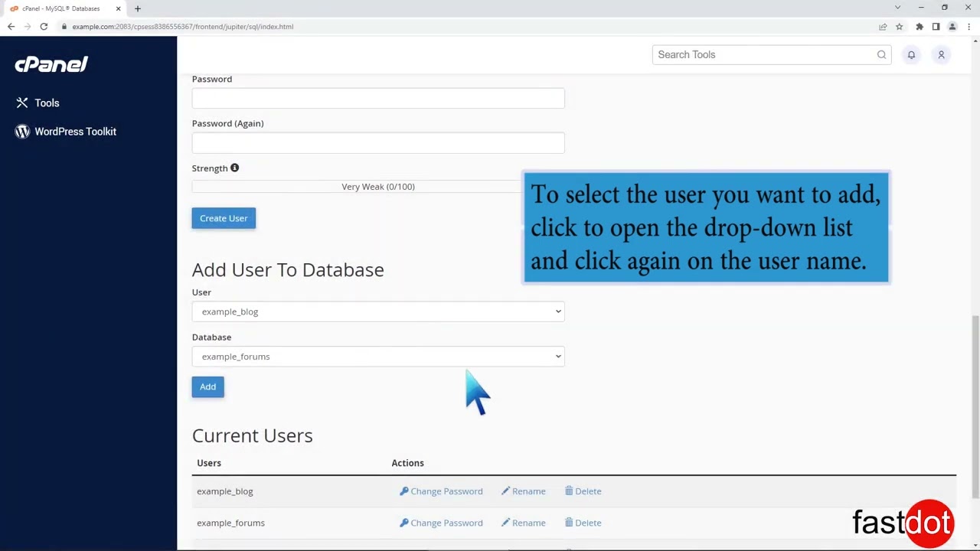This screenshot has height=551, width=980.
Task: Open WordPress Toolkit in sidebar
Action: click(75, 132)
